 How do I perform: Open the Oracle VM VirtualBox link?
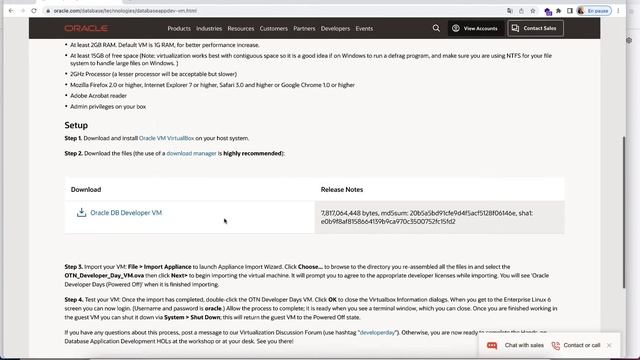[x=166, y=138]
